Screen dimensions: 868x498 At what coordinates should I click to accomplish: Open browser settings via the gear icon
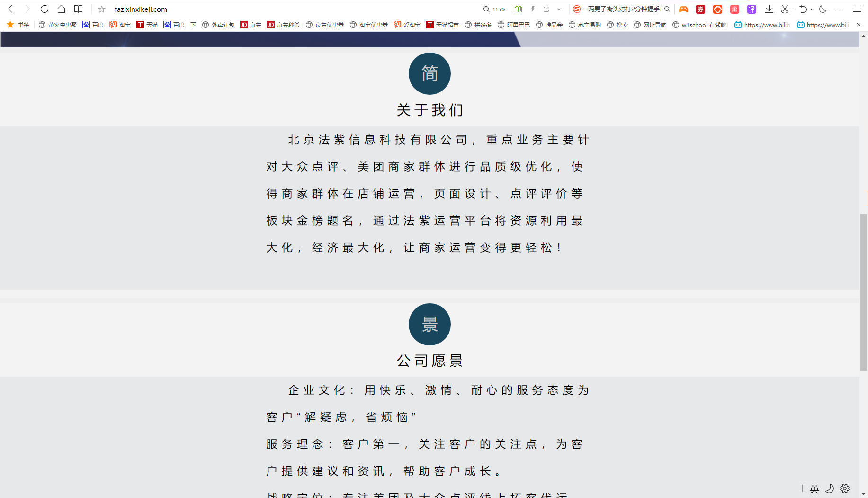[x=845, y=489]
